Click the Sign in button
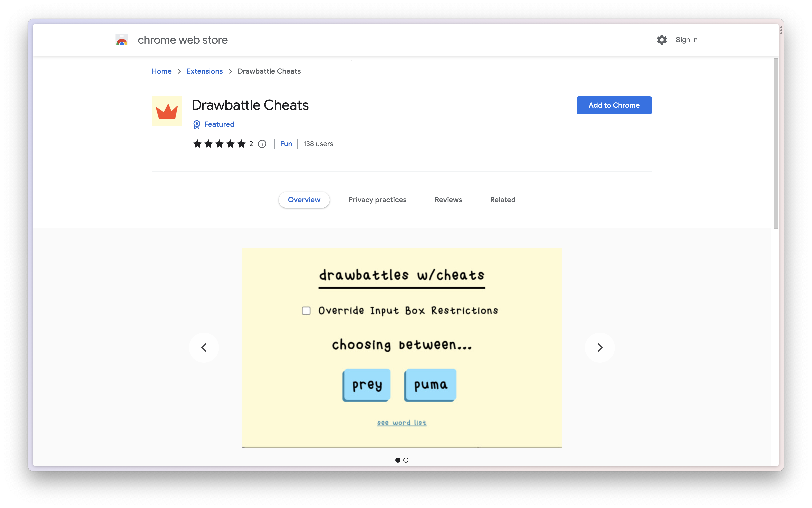This screenshot has height=508, width=812. pyautogui.click(x=685, y=40)
